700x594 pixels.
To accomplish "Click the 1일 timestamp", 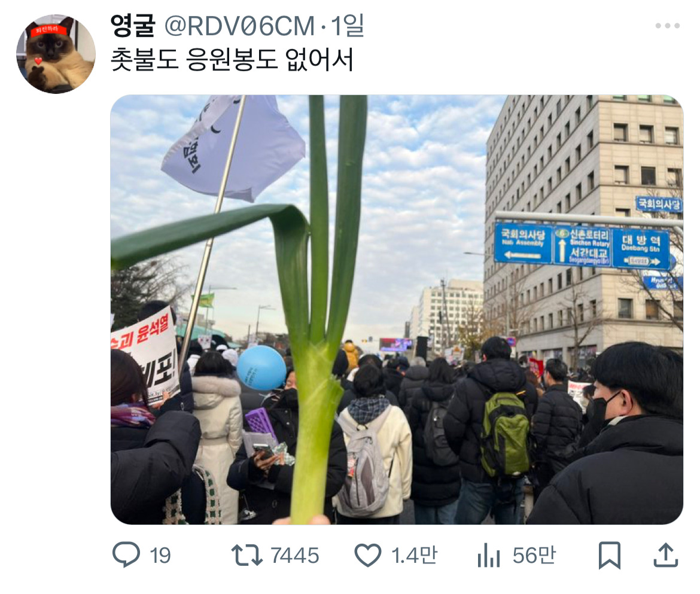I will (x=348, y=26).
